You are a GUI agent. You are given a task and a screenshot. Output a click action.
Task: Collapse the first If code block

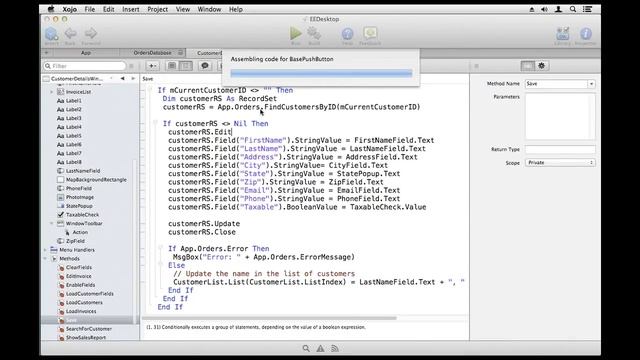coord(150,90)
